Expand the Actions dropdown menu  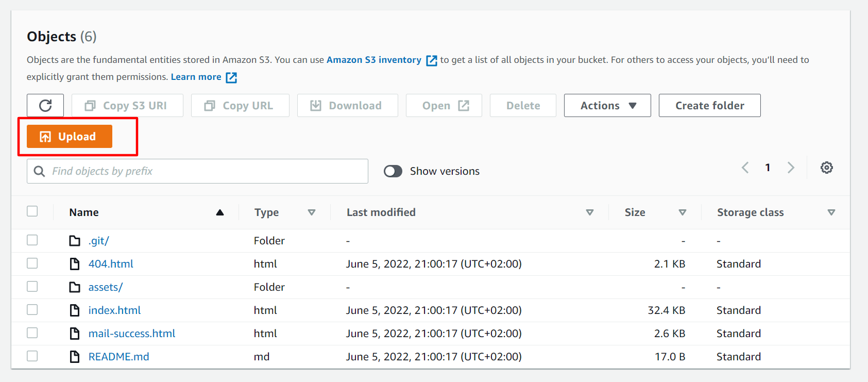coord(607,106)
